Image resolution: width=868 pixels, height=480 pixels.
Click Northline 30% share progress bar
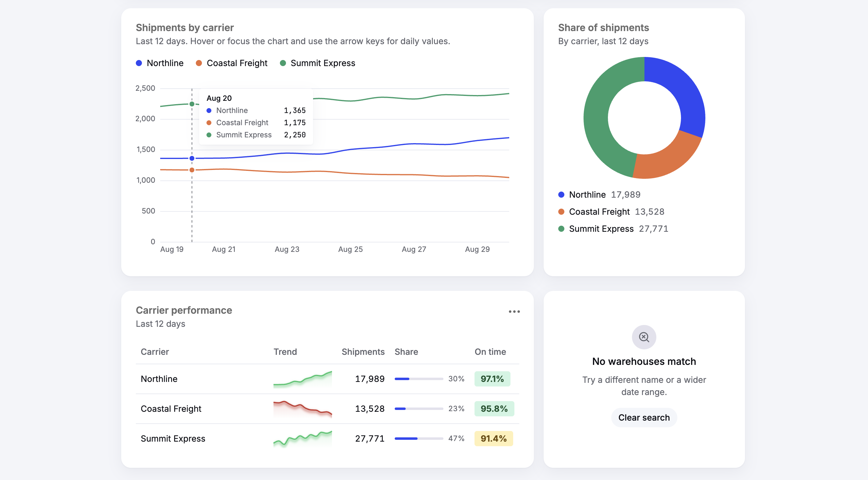418,379
